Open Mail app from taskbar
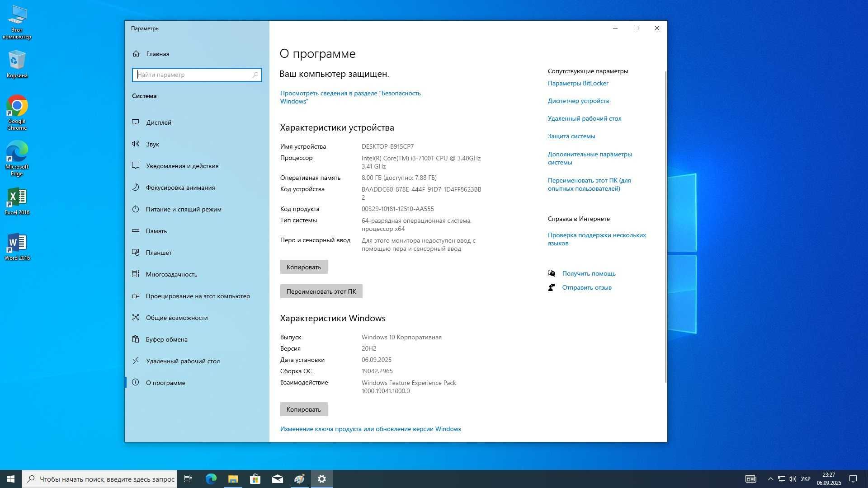This screenshot has height=488, width=868. (277, 479)
